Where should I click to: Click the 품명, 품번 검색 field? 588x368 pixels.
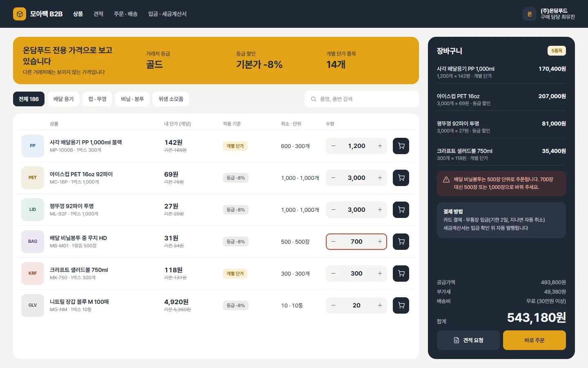coord(362,99)
